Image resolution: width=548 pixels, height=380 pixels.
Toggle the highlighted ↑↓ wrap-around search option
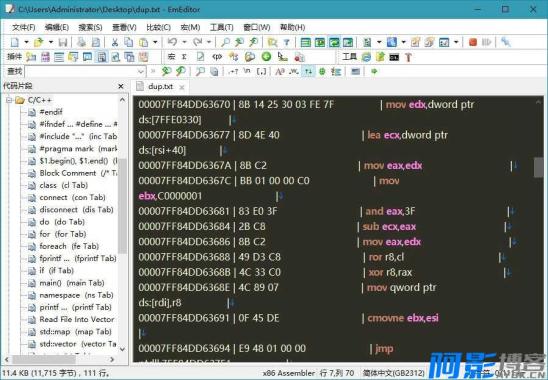click(308, 71)
